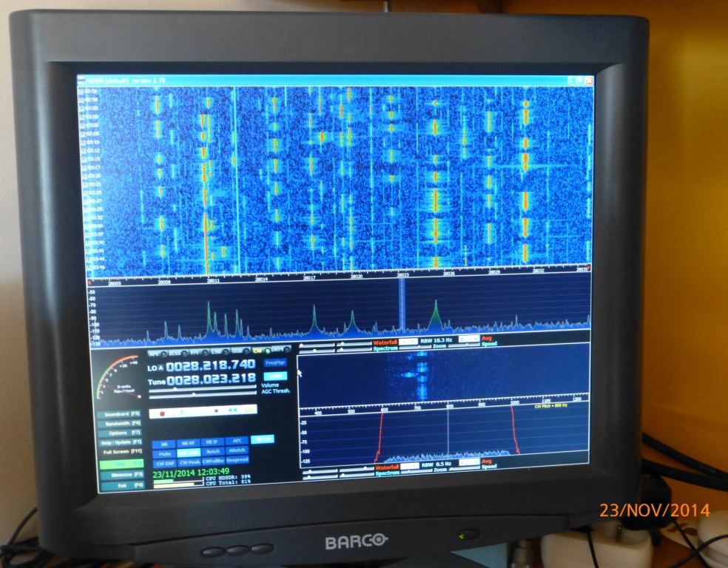Toggle the CWFullBw button

[x=213, y=461]
